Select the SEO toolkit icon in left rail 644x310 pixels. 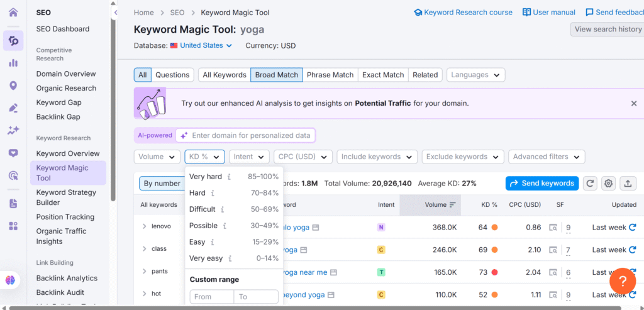[13, 41]
